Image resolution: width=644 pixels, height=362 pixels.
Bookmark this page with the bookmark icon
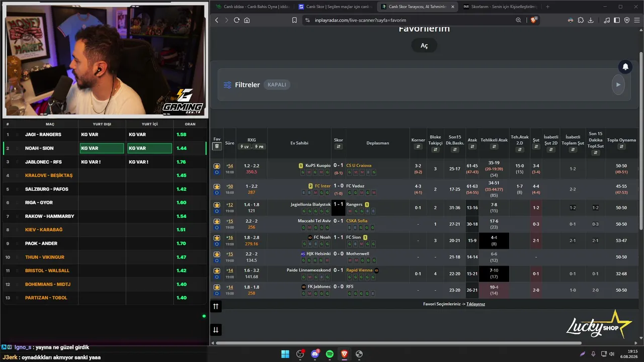tap(294, 20)
